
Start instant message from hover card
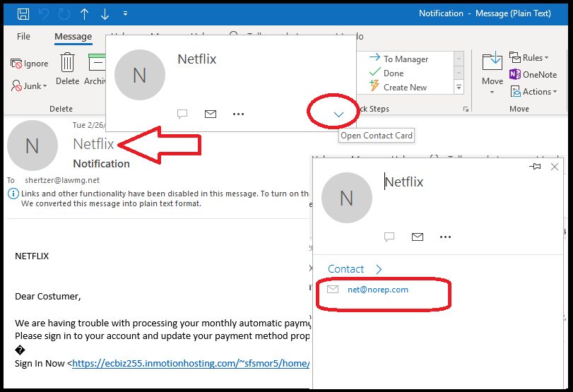[182, 114]
